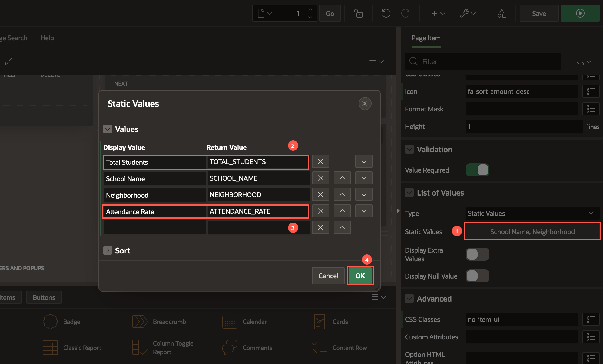This screenshot has height=364, width=603.
Task: Run the page with play button
Action: coord(580,13)
